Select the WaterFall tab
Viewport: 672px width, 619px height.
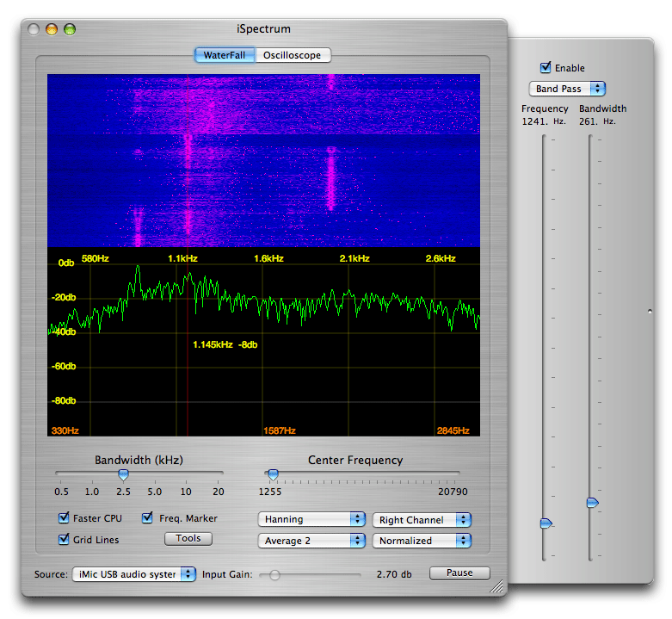tap(224, 55)
